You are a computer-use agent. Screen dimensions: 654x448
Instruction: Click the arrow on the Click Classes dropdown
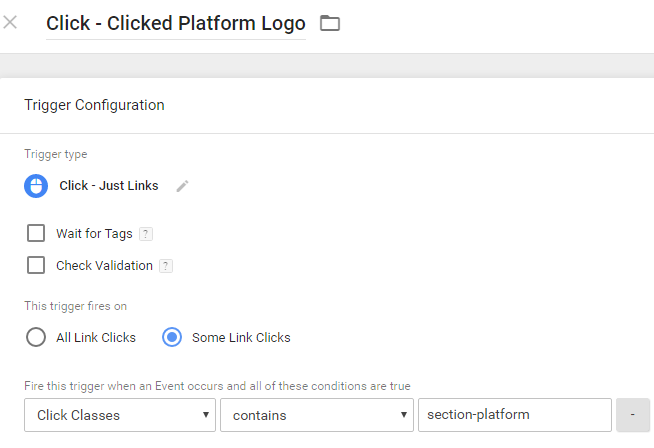pos(206,414)
